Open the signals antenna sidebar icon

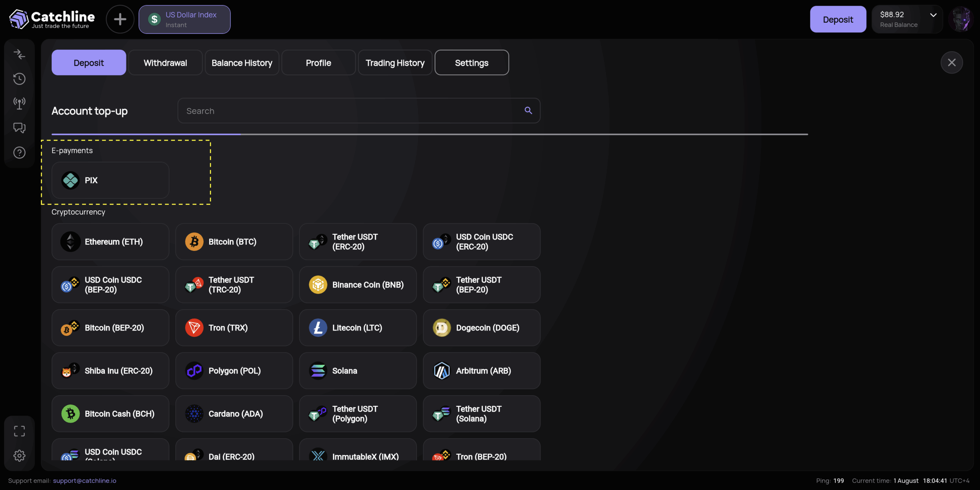click(19, 103)
